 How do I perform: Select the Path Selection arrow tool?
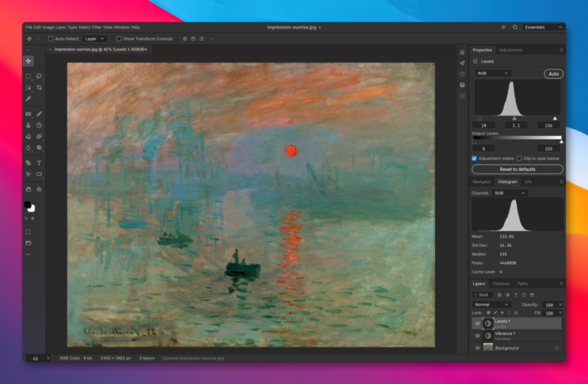click(28, 174)
